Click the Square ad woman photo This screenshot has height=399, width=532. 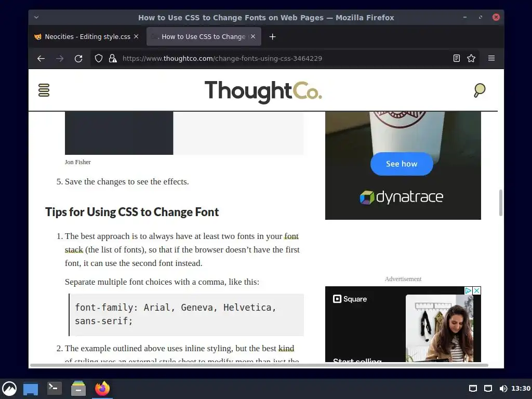[440, 328]
